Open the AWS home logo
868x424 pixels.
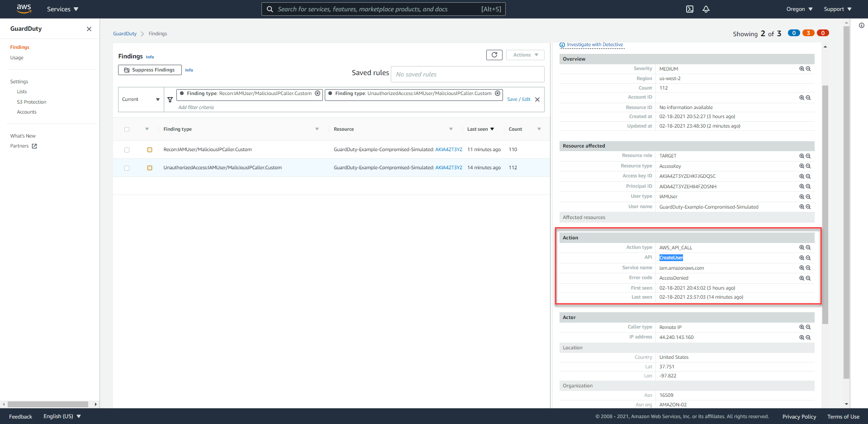click(x=24, y=9)
